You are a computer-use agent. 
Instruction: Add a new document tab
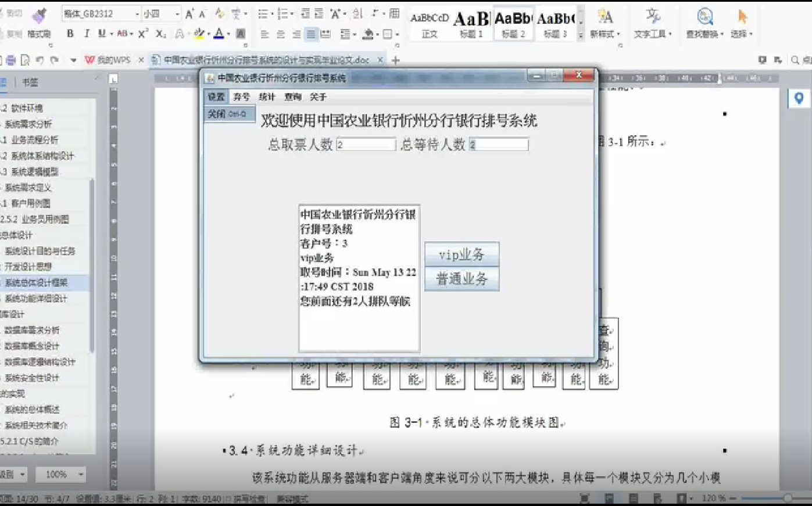pyautogui.click(x=396, y=60)
